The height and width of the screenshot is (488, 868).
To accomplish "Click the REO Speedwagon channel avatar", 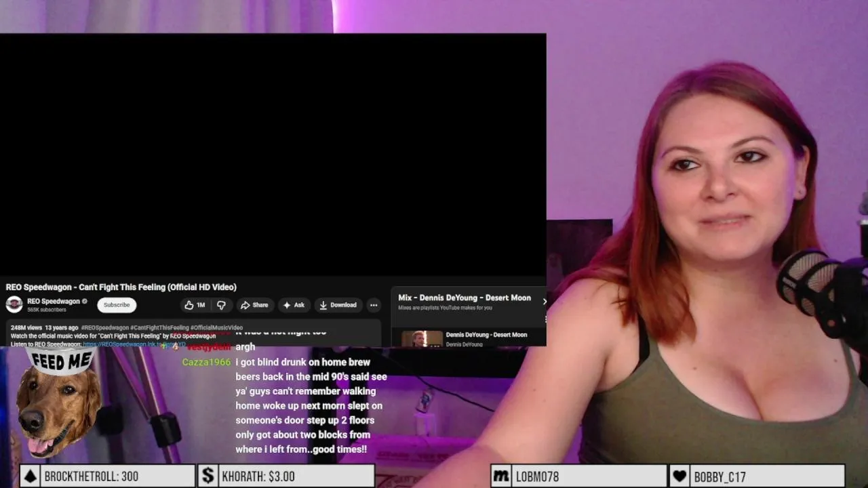I will coord(14,305).
